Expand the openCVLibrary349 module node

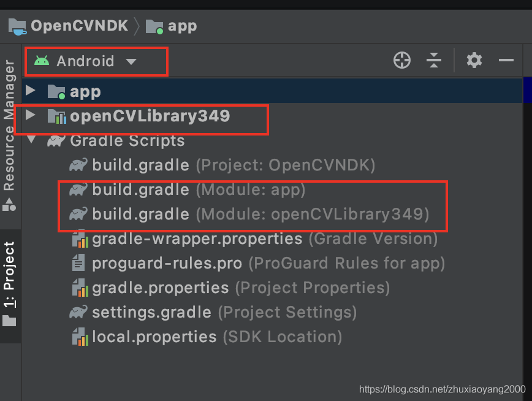coord(31,115)
